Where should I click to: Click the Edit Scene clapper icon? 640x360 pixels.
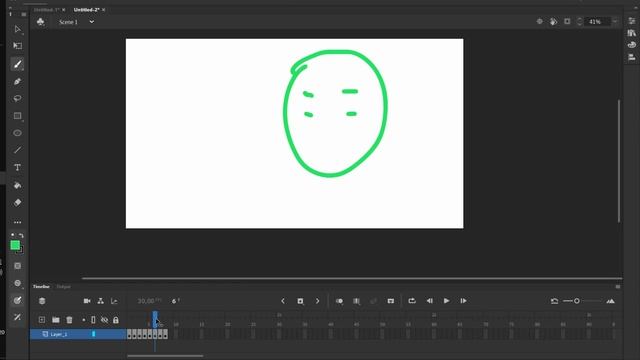41,22
